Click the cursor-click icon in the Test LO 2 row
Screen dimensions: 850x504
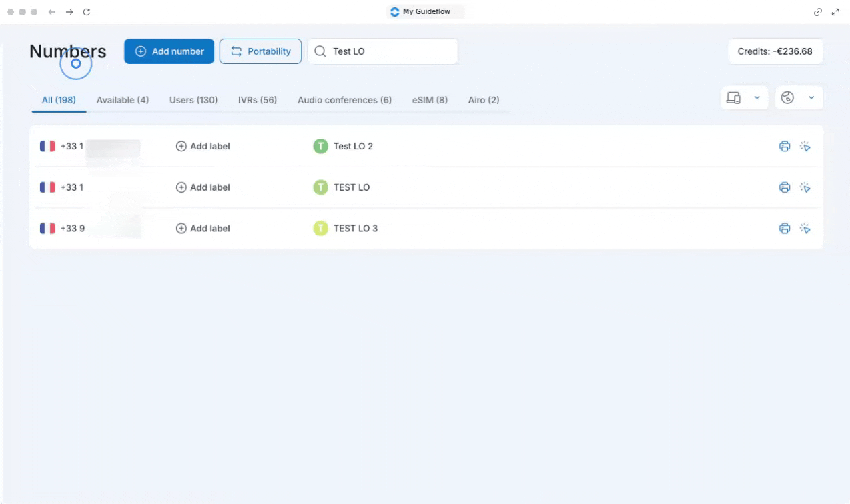(805, 147)
